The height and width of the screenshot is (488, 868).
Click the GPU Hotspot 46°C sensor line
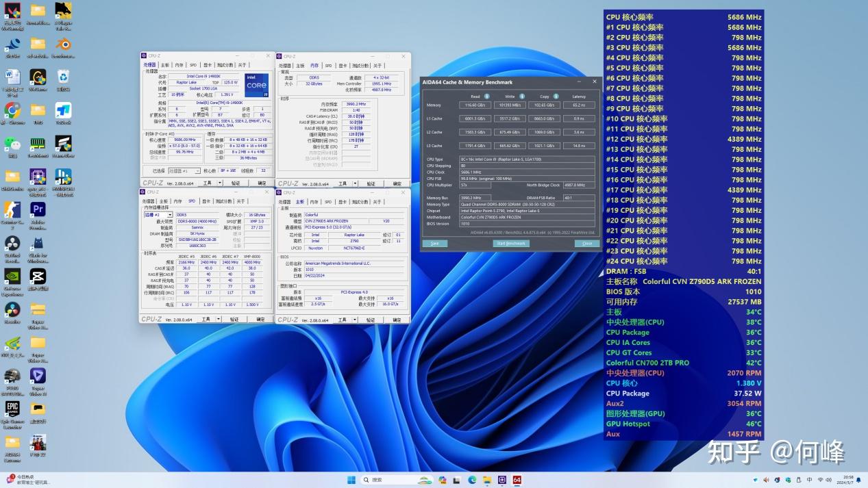684,424
